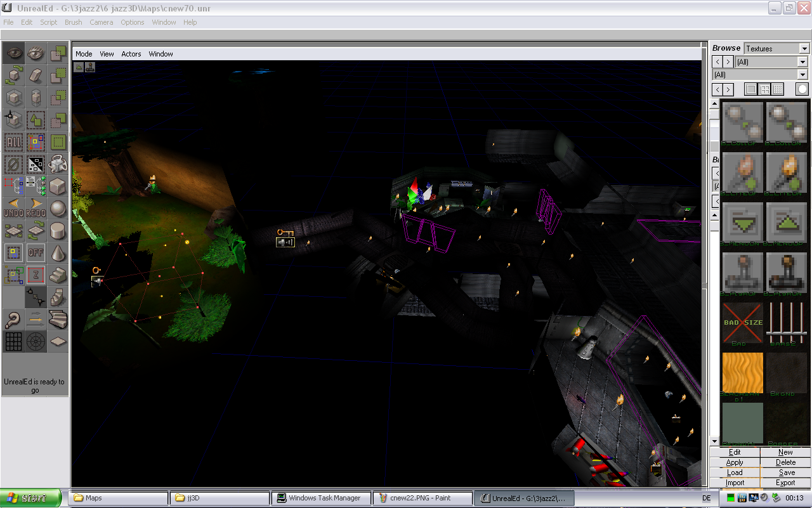This screenshot has height=508, width=812.
Task: Select the cone brush builder
Action: point(58,253)
